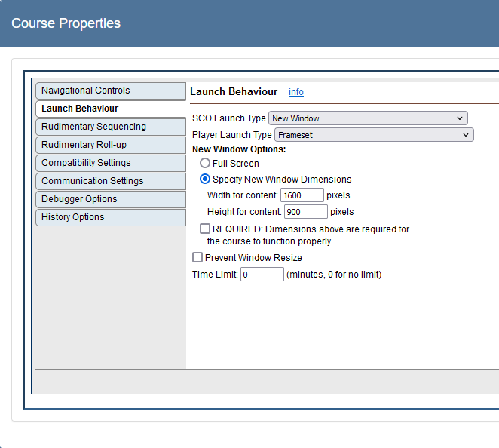Click the info link beside Launch Behaviour
Image resolution: width=499 pixels, height=448 pixels.
tap(296, 92)
